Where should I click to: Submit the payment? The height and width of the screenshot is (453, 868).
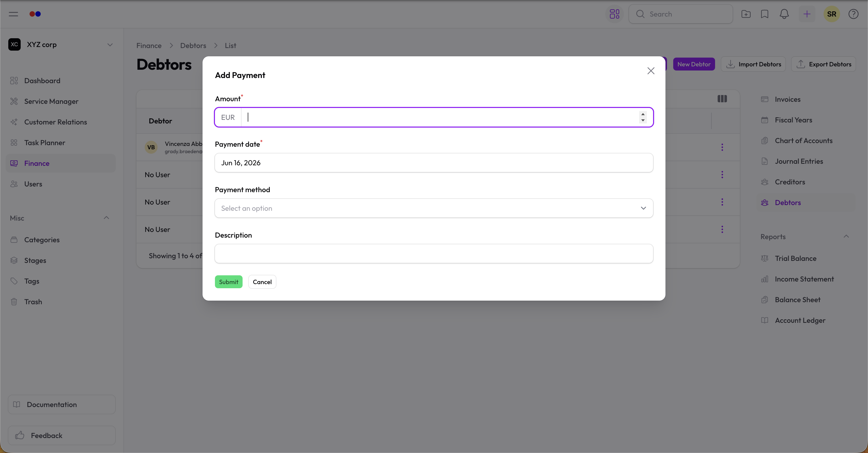coord(228,282)
